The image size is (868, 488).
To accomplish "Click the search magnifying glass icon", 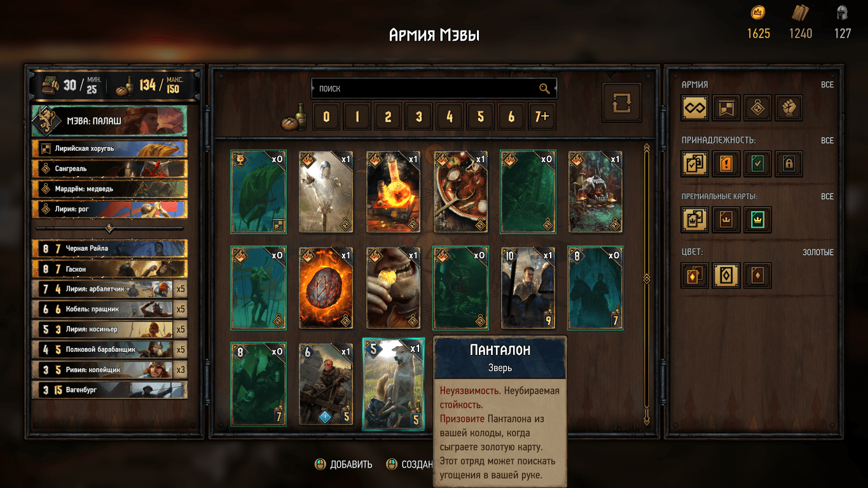I will 544,88.
